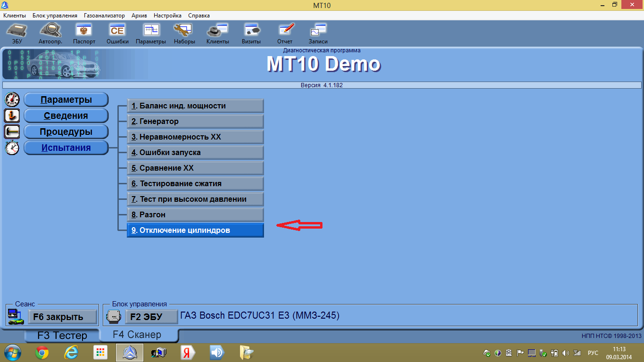644x362 pixels.
Task: Click the stopwatch icon beside Испытания
Action: [x=12, y=148]
